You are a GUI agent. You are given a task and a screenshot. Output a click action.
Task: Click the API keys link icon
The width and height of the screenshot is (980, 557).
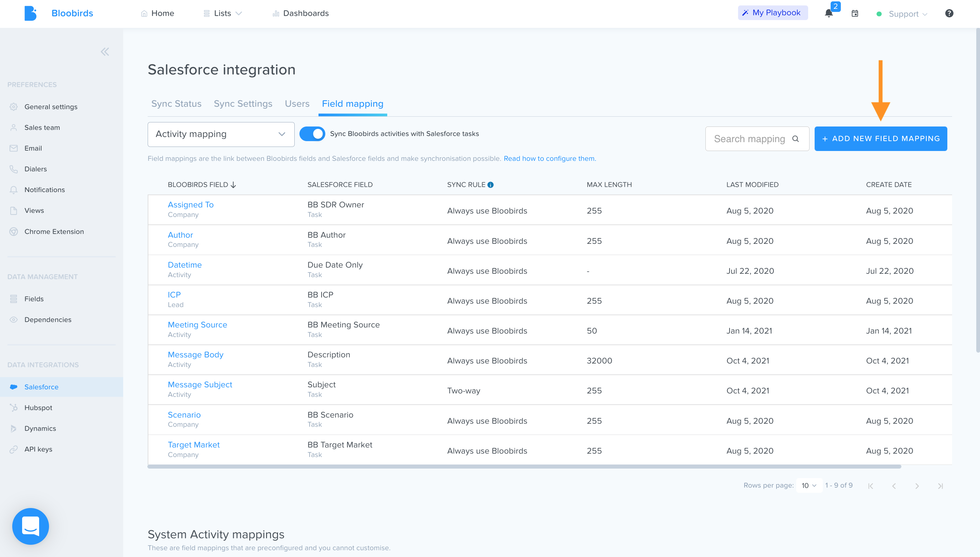[x=14, y=449]
